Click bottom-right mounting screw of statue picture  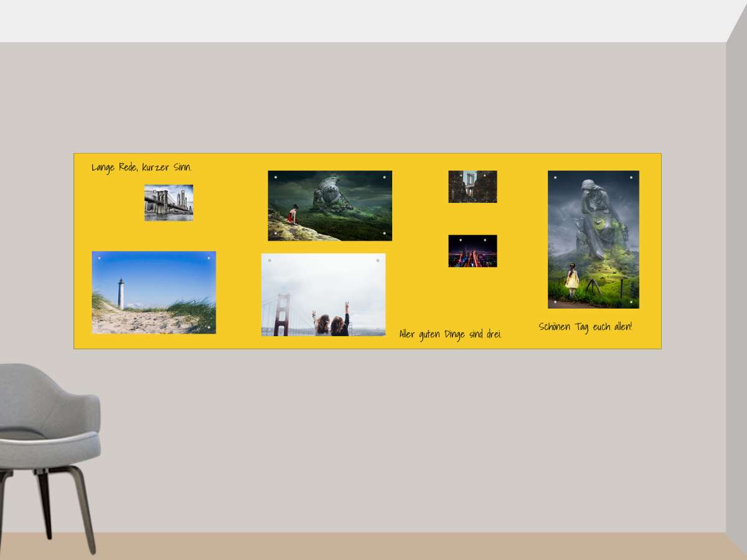click(x=631, y=302)
